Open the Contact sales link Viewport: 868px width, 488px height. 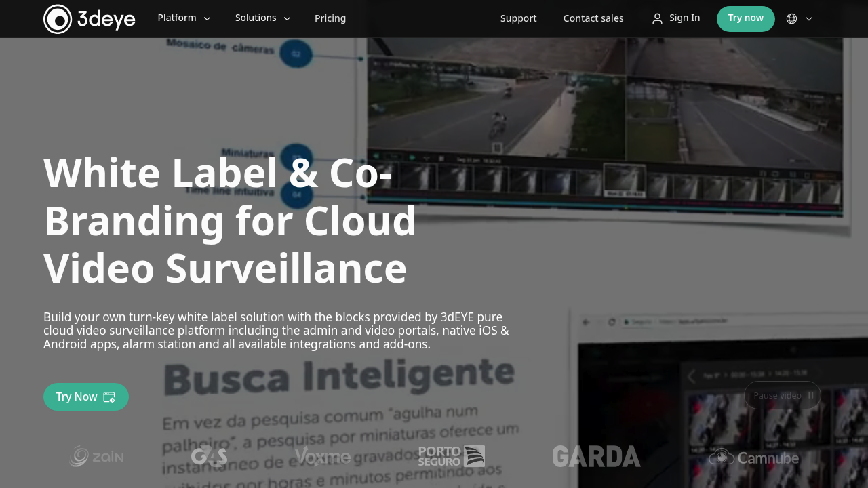593,18
